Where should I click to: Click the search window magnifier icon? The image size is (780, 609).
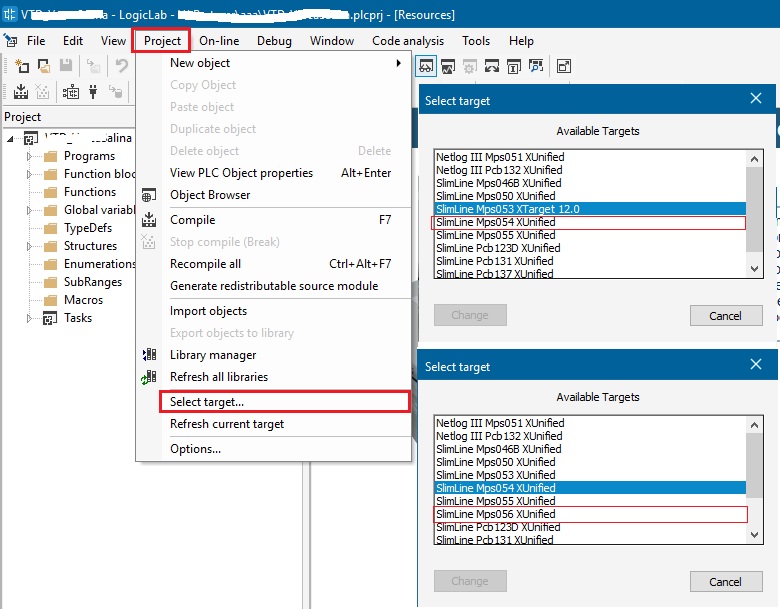pos(536,66)
